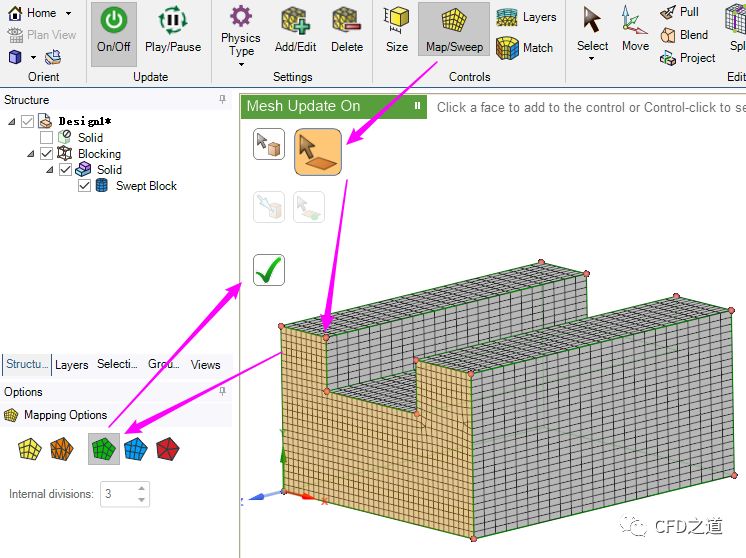
Task: Increase Internal divisions value
Action: point(141,488)
